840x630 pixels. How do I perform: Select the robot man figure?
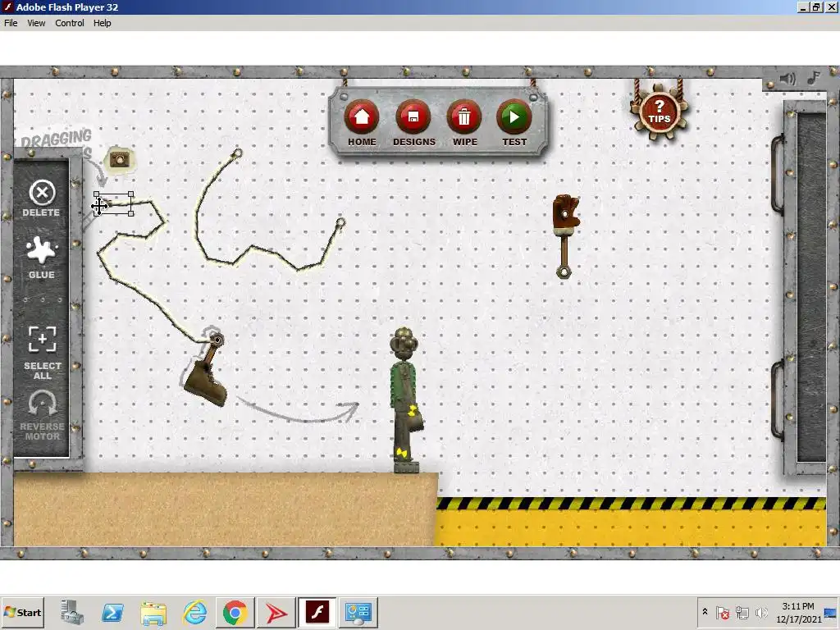405,399
